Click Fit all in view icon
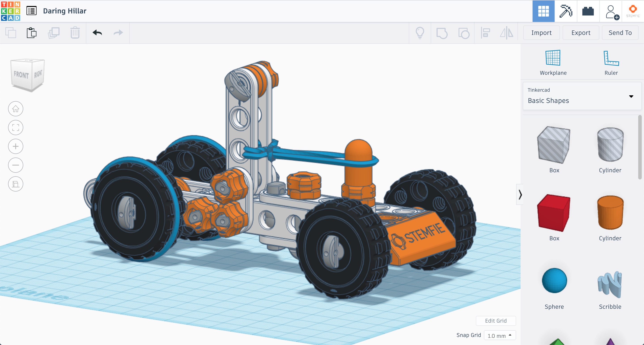 click(15, 128)
